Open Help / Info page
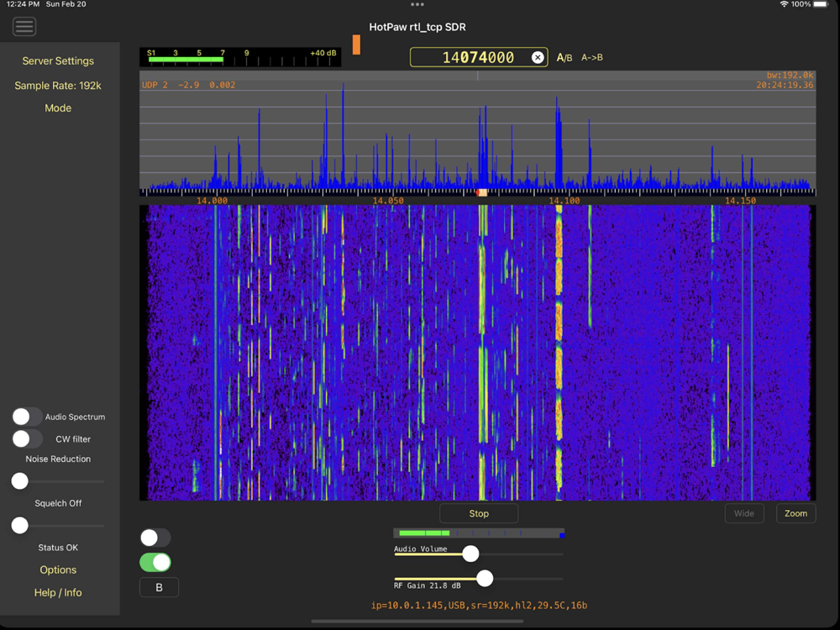Screen dimensions: 840x630 click(x=58, y=592)
